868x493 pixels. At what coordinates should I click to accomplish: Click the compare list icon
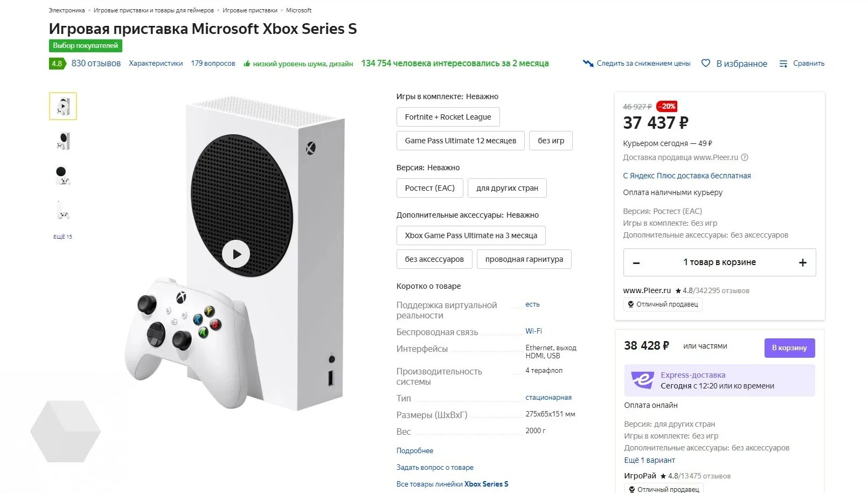[783, 64]
